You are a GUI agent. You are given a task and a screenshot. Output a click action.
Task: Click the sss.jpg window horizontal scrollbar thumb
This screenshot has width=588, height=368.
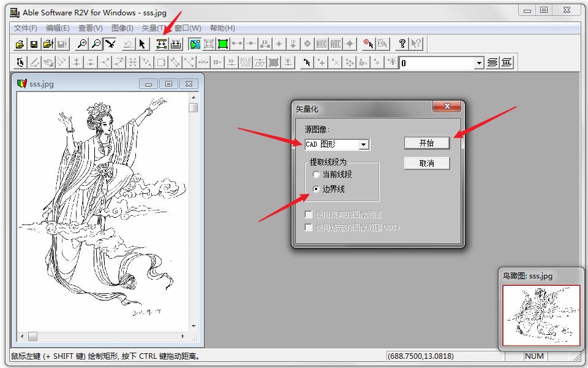32,337
